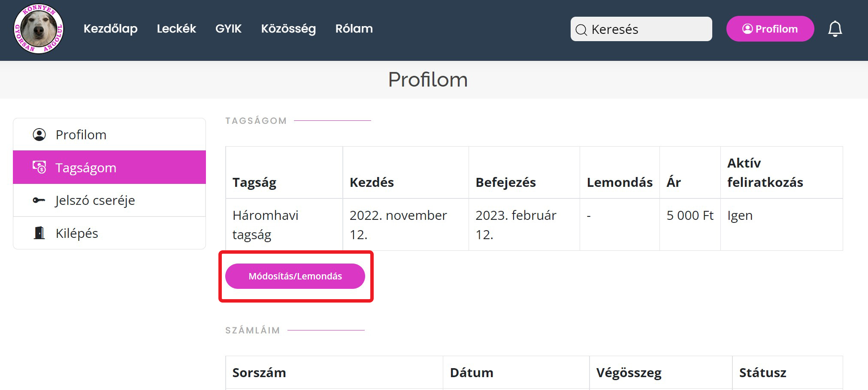
Task: Open the Kezdőlap menu item
Action: 110,29
